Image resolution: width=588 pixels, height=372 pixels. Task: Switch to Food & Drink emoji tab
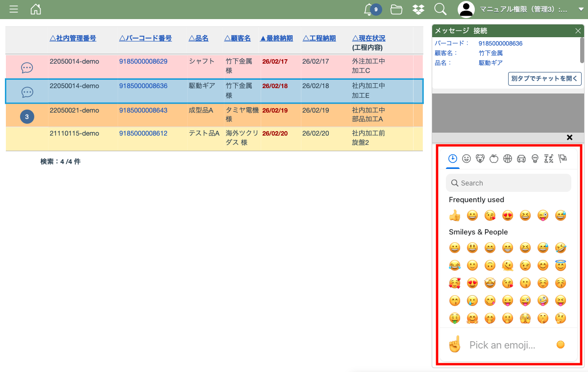coord(494,158)
